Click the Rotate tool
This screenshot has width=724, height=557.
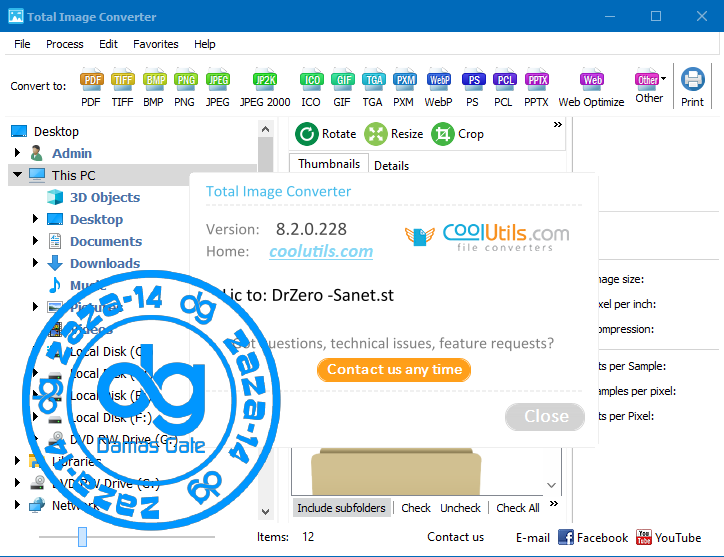coord(326,134)
